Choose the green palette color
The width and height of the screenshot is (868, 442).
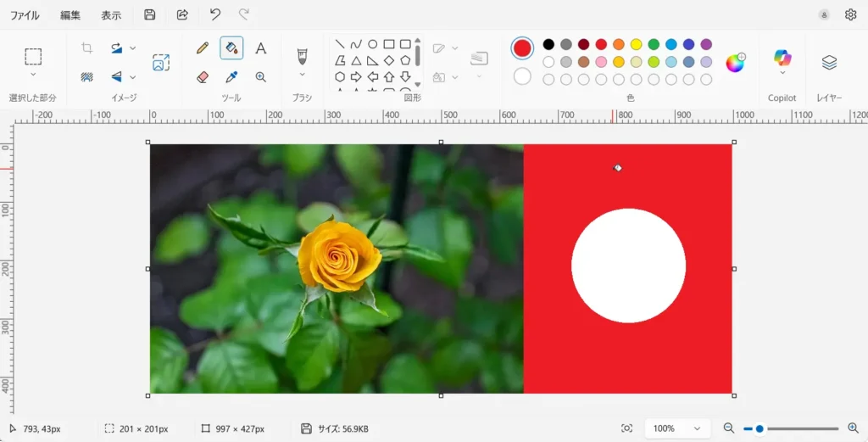coord(654,44)
